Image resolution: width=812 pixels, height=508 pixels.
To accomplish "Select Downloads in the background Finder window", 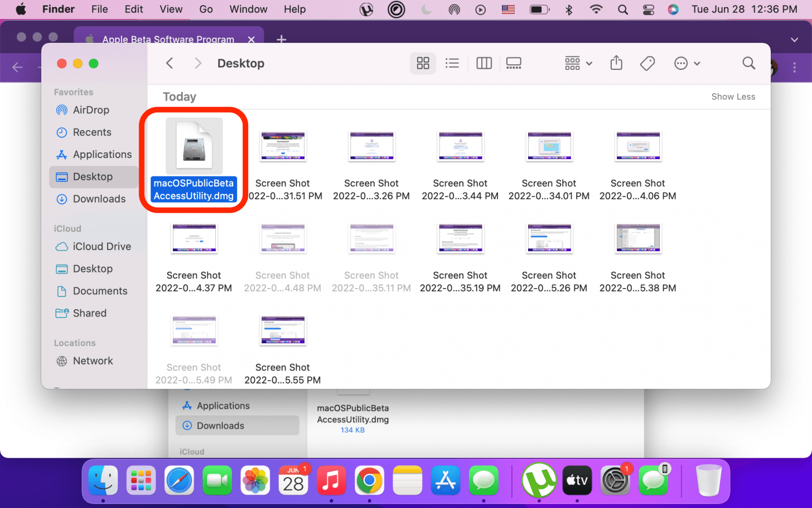I will click(x=237, y=426).
